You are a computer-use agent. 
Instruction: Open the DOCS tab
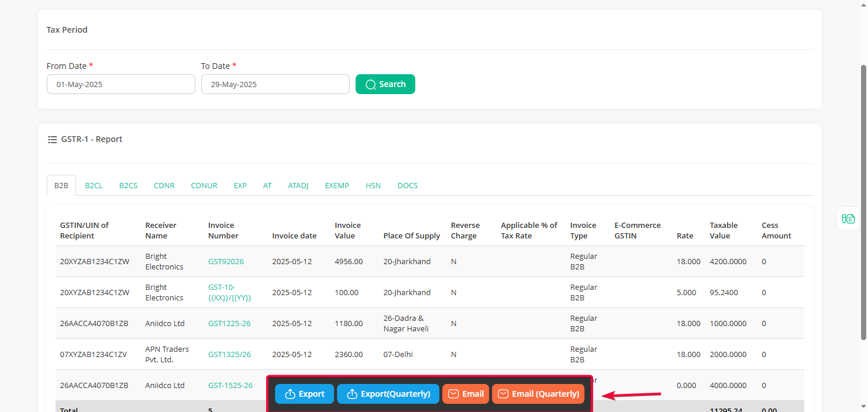pyautogui.click(x=408, y=185)
